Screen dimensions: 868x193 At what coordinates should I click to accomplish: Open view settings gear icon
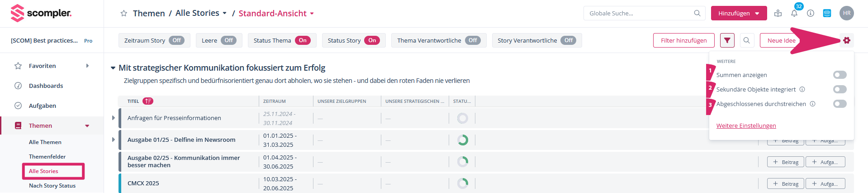(x=846, y=40)
